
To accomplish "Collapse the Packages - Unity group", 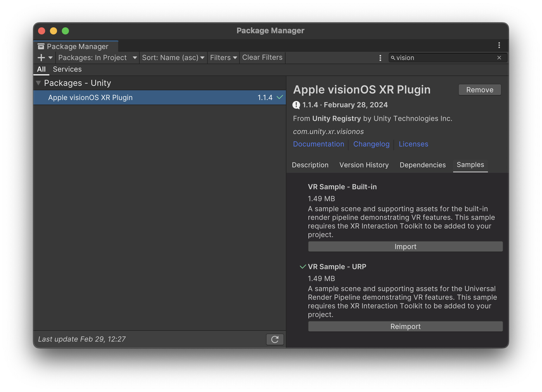I will pyautogui.click(x=38, y=83).
